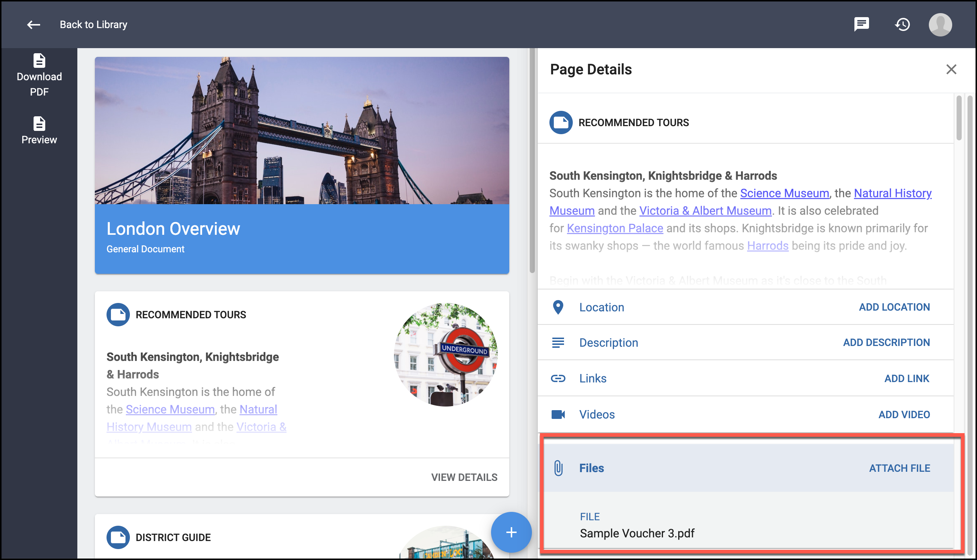Click ADD VIDEO
This screenshot has width=977, height=560.
point(904,415)
